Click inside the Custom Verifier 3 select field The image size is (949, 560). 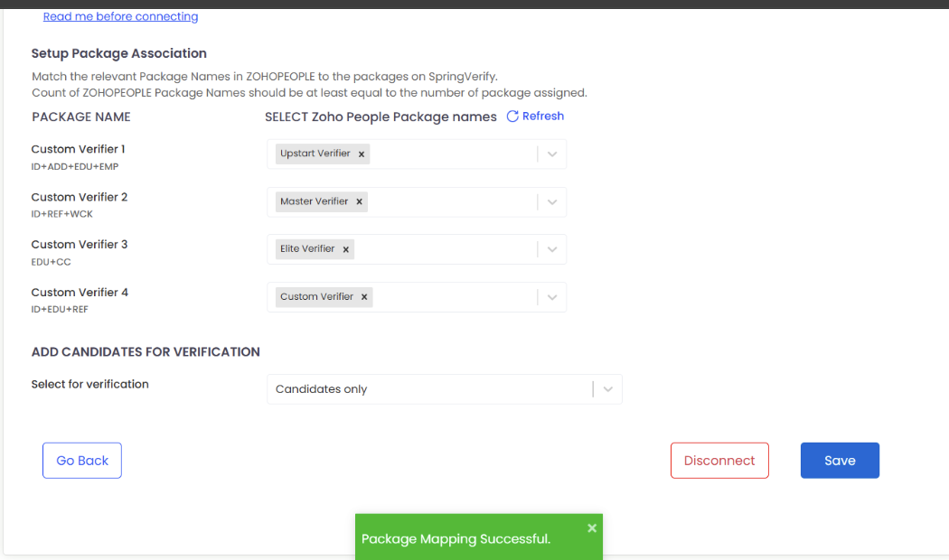tap(443, 249)
